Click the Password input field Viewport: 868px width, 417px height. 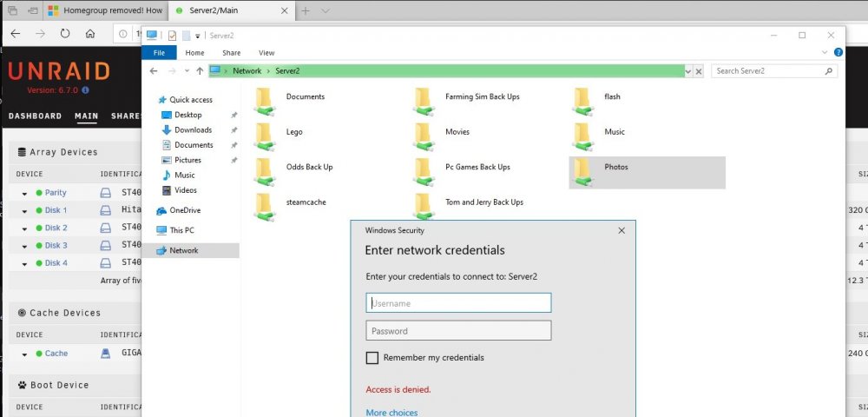pyautogui.click(x=458, y=331)
